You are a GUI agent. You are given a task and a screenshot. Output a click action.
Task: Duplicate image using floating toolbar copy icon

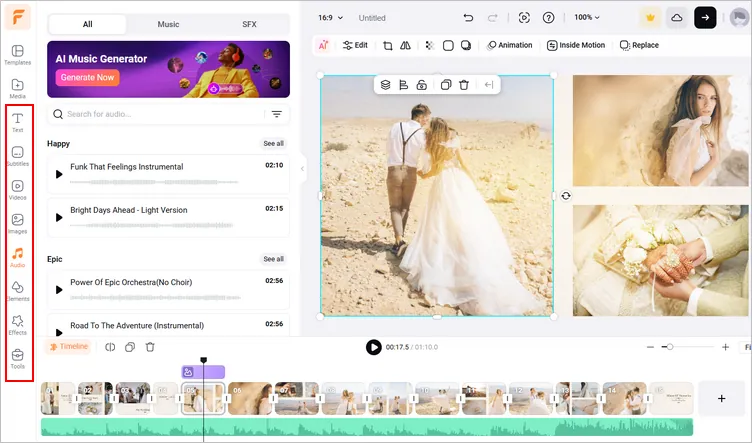point(446,85)
